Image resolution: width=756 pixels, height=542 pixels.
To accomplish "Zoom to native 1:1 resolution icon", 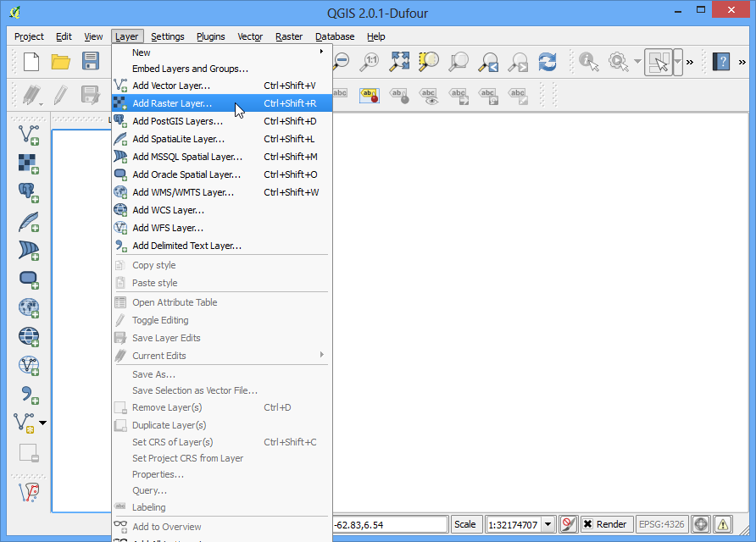I will pos(370,62).
